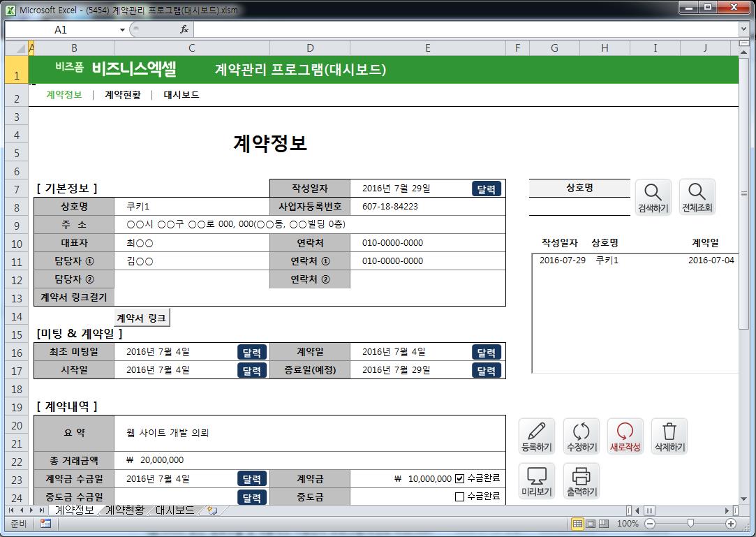Image resolution: width=756 pixels, height=537 pixels.
Task: Click the 수정하기 refresh icon button
Action: click(x=581, y=436)
